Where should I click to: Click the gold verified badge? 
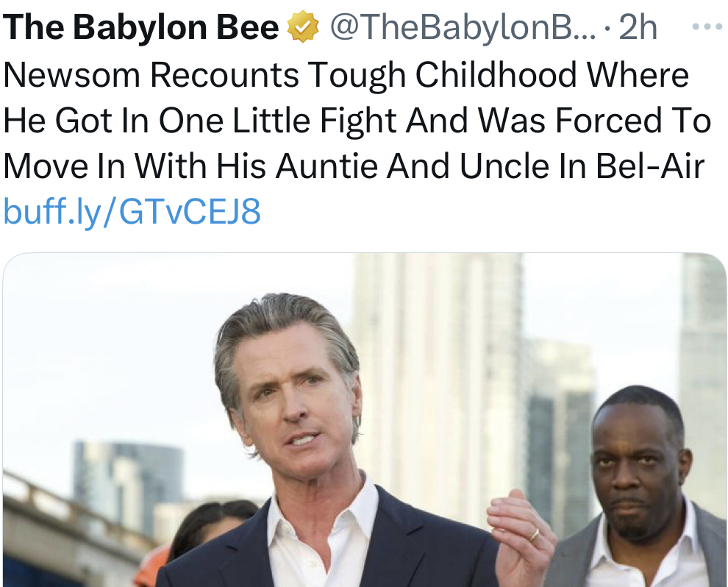303,26
